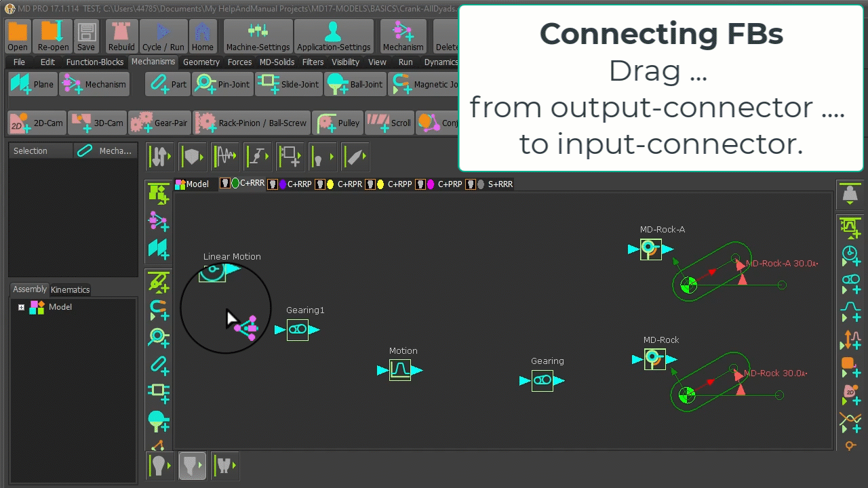Click the add Linear Motion FB icon

850,256
